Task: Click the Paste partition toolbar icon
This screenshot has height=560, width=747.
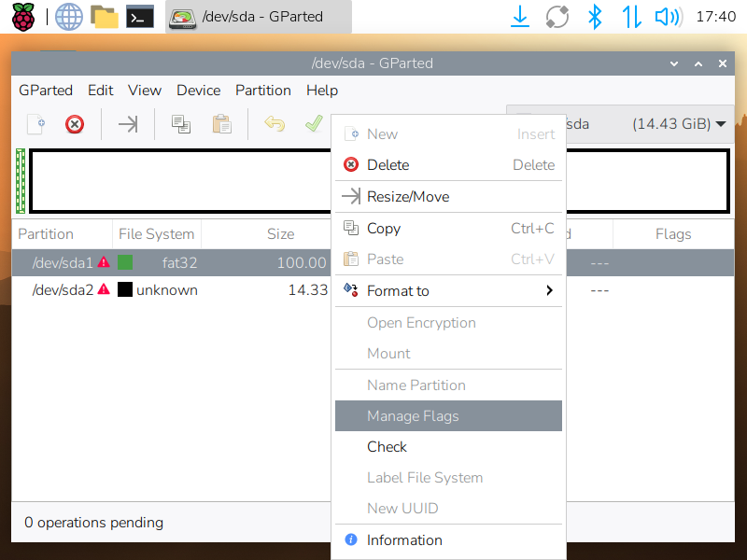Action: pos(221,124)
